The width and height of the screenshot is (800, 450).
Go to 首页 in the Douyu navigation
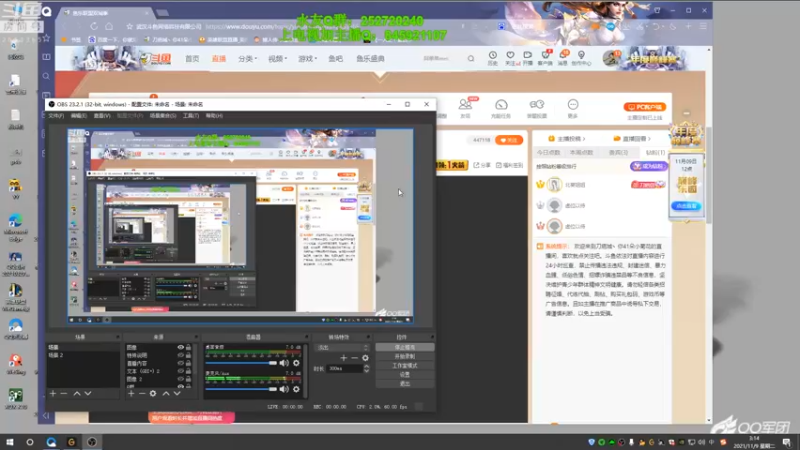(x=192, y=59)
